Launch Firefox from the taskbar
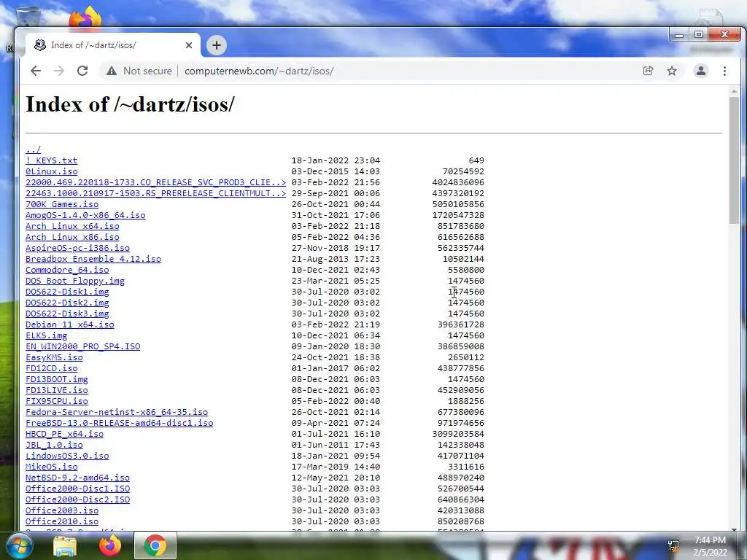 click(110, 545)
